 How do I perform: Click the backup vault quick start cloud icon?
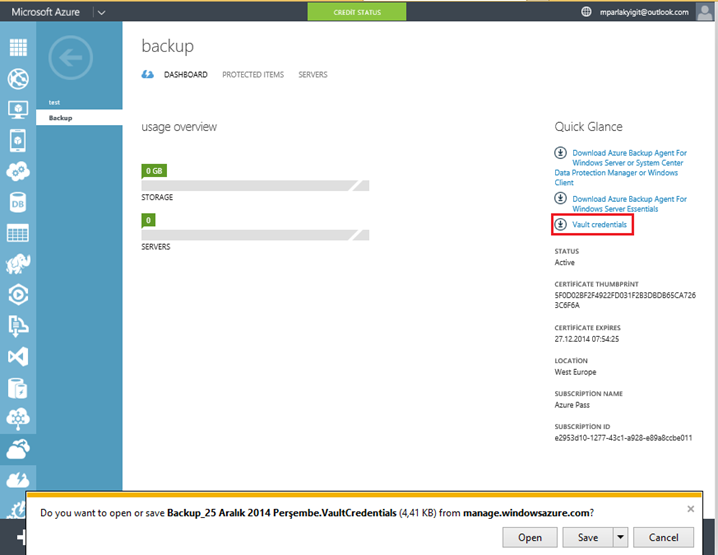147,75
